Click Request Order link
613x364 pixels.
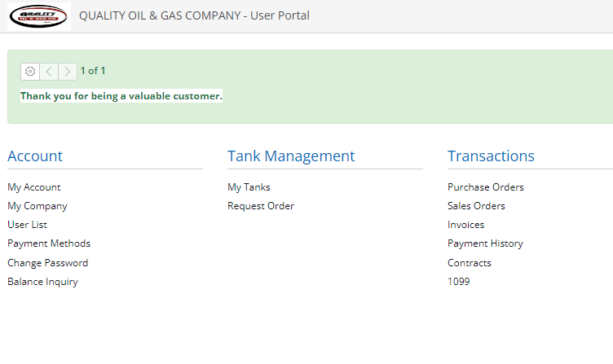coord(261,206)
